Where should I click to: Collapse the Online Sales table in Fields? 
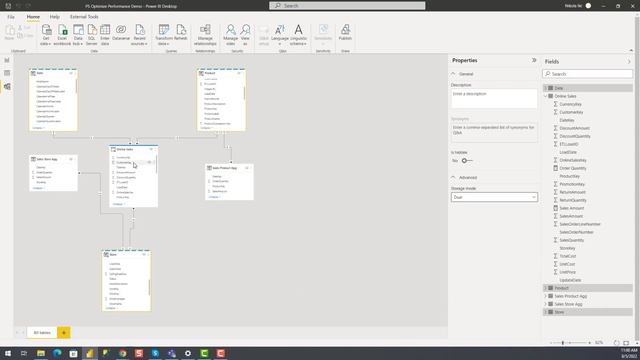pos(545,96)
